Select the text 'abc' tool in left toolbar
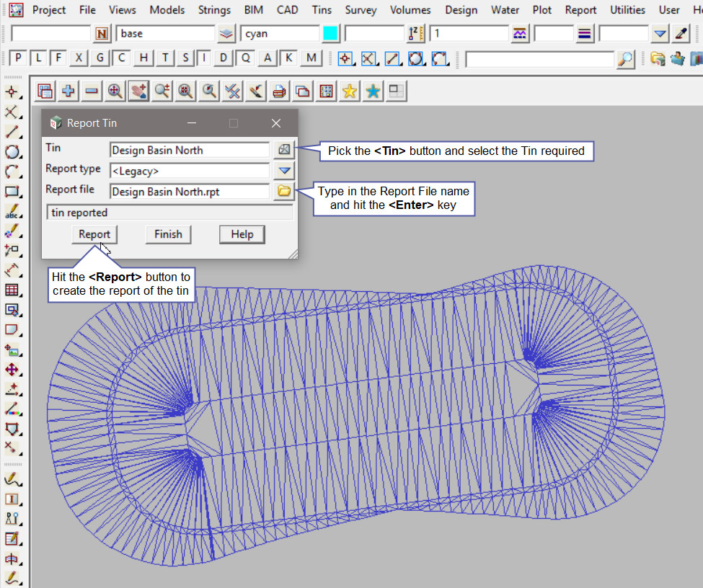 pyautogui.click(x=12, y=212)
